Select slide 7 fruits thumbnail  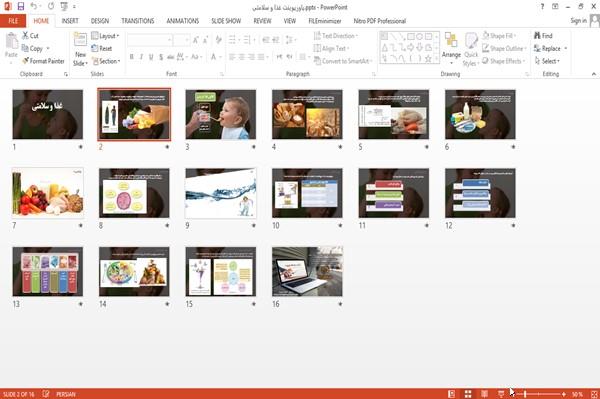[x=47, y=193]
